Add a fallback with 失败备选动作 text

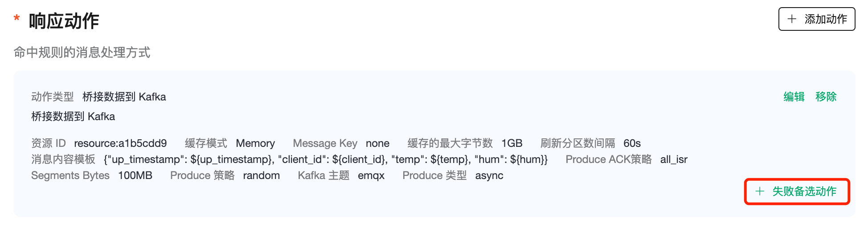point(804,192)
